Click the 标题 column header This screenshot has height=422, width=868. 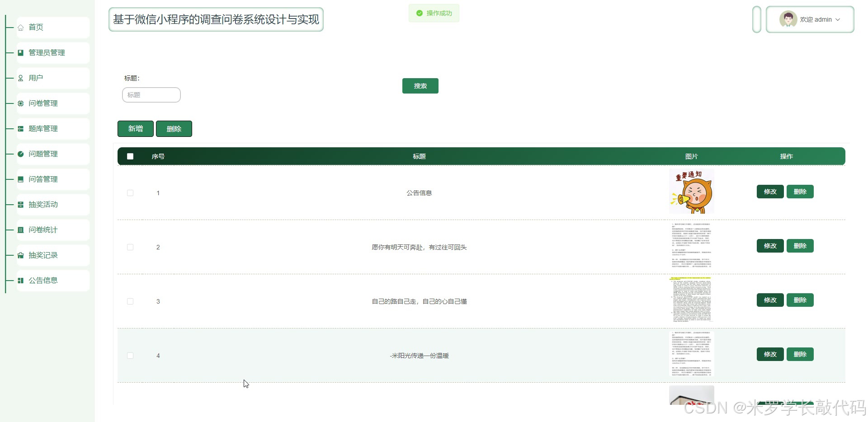(419, 156)
